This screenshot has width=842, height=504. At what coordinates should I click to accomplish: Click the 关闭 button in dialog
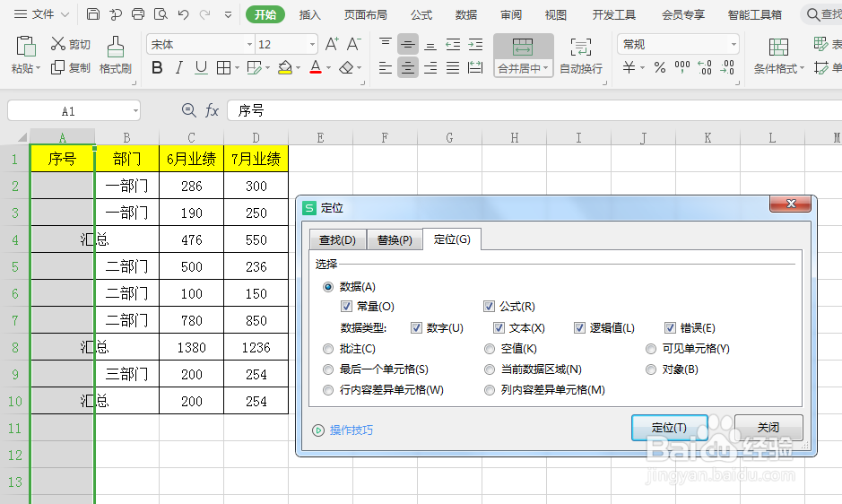point(768,428)
